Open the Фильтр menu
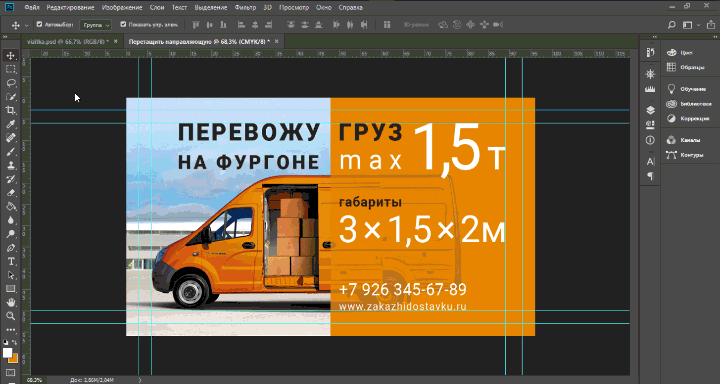Screen dimensions: 720x384 pyautogui.click(x=245, y=7)
